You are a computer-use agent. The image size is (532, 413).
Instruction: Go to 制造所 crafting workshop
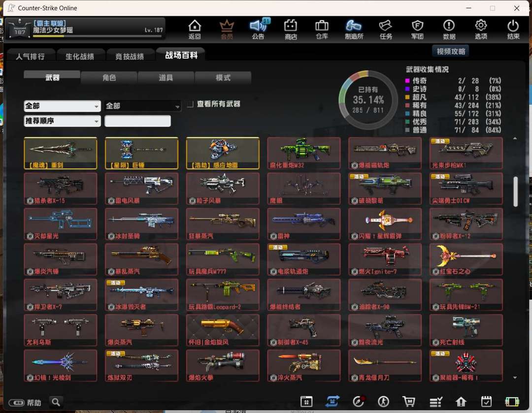click(x=354, y=29)
